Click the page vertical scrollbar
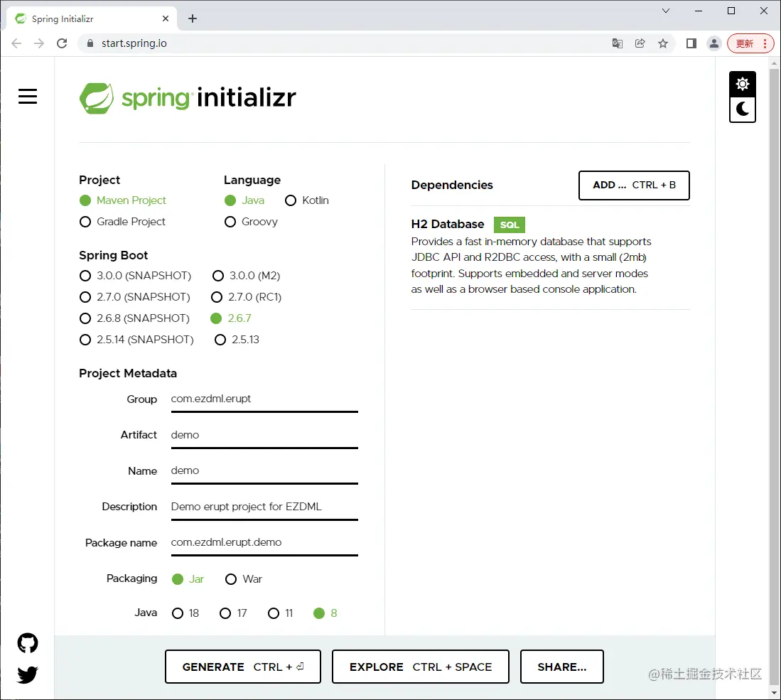 (x=773, y=377)
